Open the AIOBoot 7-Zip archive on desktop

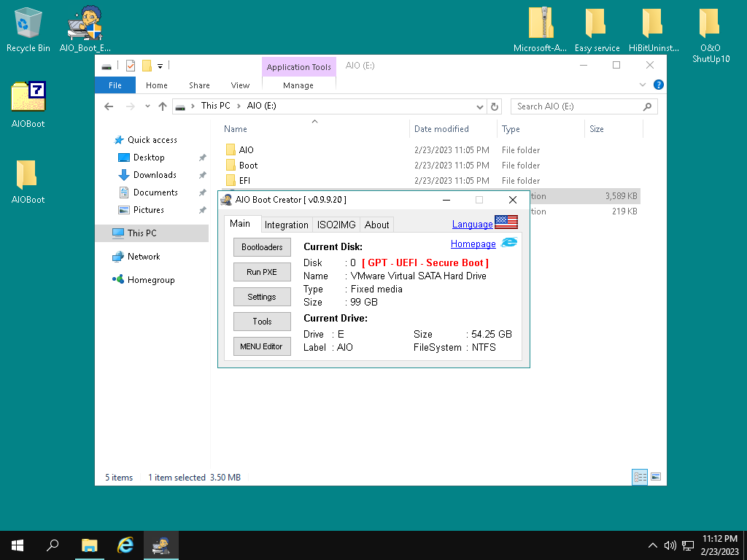click(28, 97)
